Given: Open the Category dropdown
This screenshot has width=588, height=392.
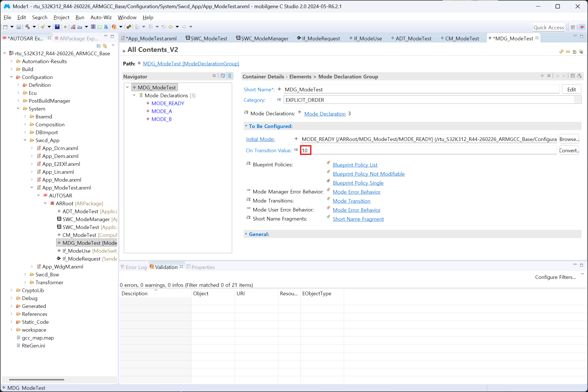Looking at the screenshot, I should point(577,100).
